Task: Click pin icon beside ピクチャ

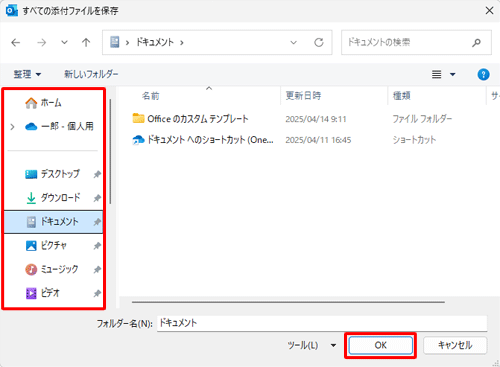Action: pos(97,246)
